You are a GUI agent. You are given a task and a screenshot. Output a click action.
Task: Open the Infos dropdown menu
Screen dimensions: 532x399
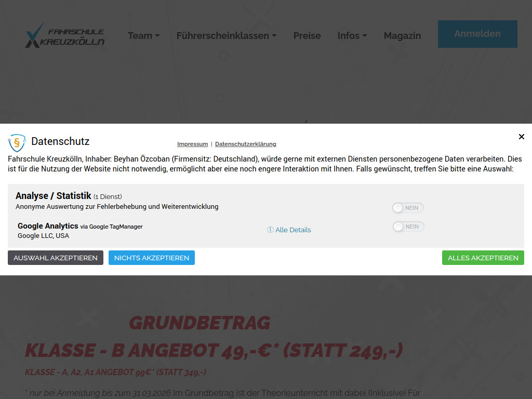348,36
